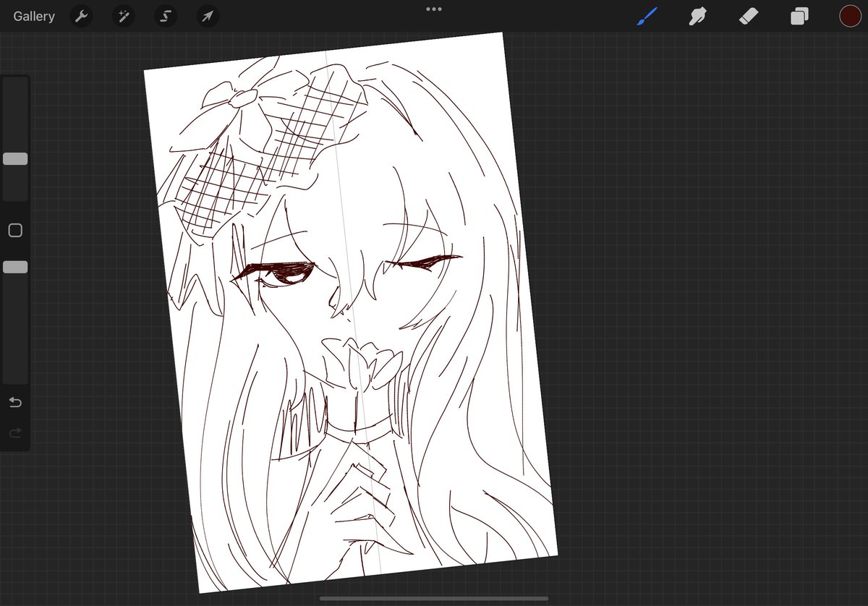868x606 pixels.
Task: Open the Actions wrench menu
Action: tap(82, 16)
